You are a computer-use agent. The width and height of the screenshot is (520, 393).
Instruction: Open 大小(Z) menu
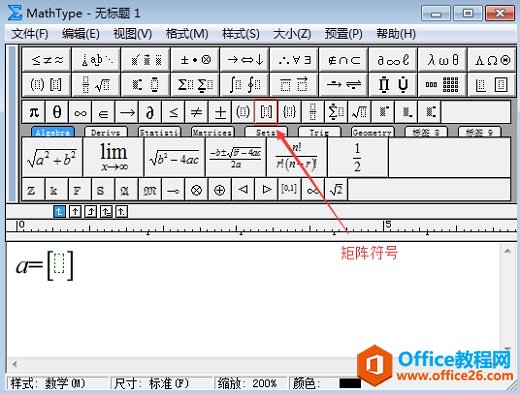[x=292, y=34]
